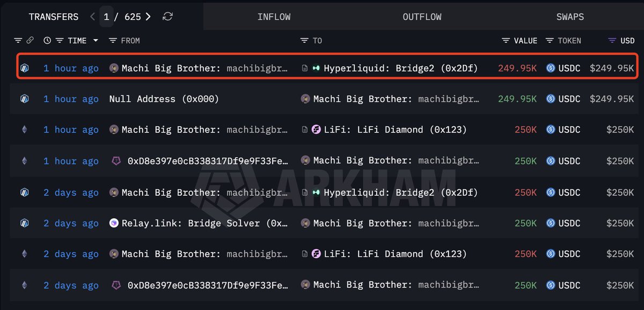
Task: Expand the TIME sort dropdown arrow
Action: (96, 41)
